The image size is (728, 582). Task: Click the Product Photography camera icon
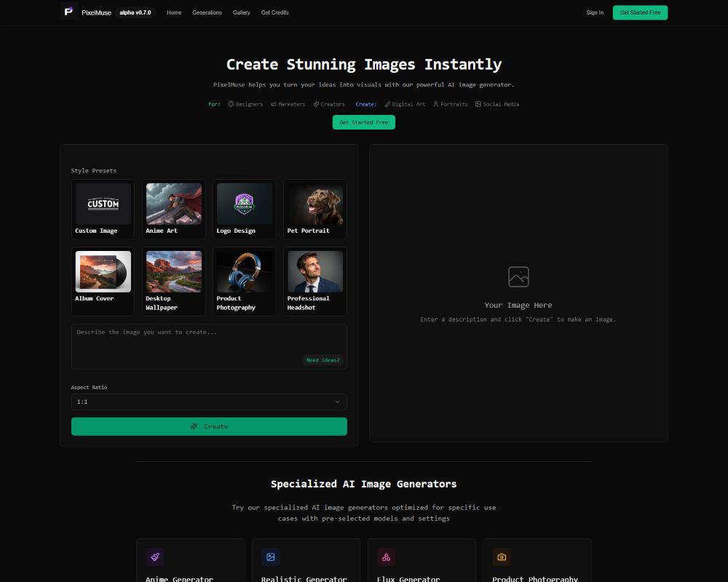502,557
